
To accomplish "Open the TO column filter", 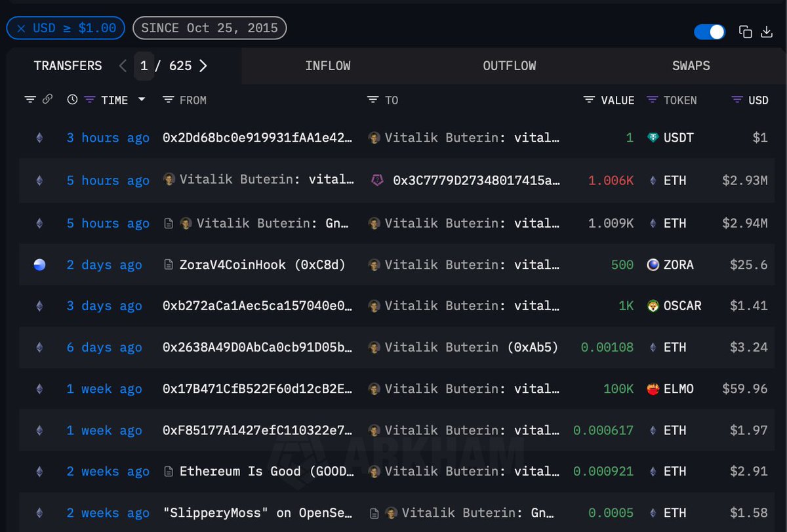I will [373, 100].
